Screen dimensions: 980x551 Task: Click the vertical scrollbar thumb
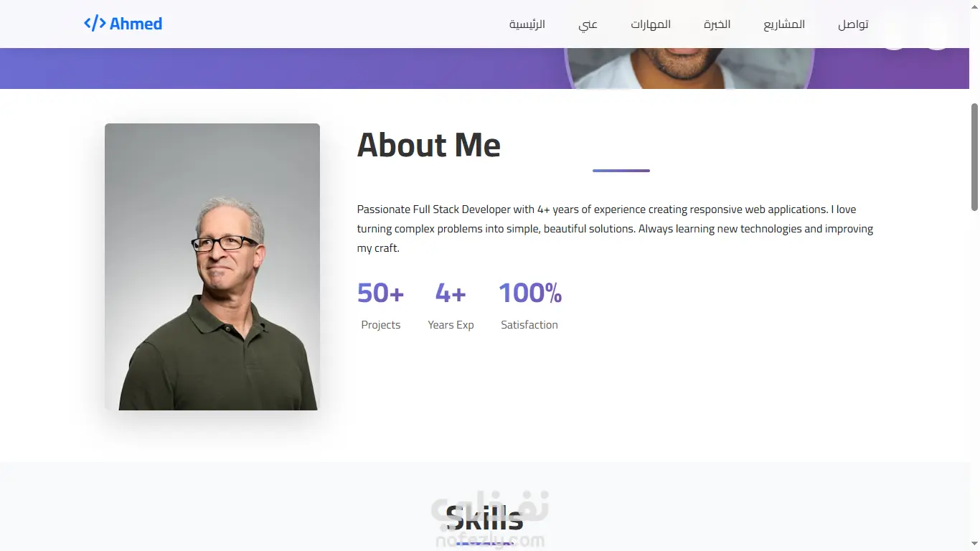click(x=974, y=157)
